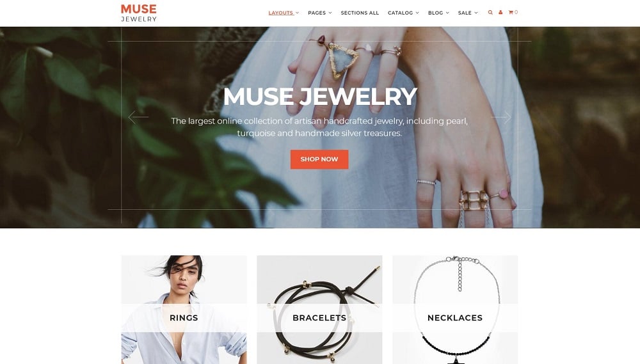Screen dimensions: 640x364
Task: Open the search icon in header
Action: 490,13
